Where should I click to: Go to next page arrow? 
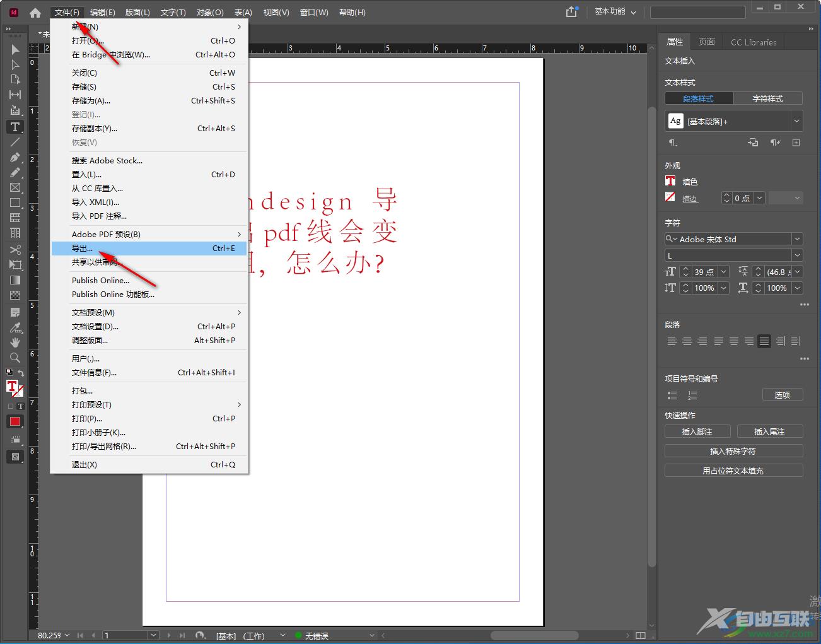coord(169,635)
